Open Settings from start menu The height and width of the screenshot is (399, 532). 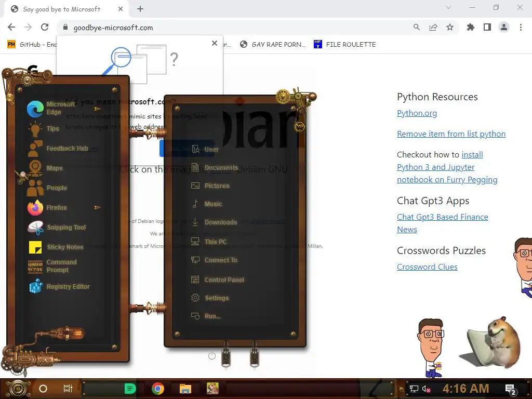pos(210,298)
